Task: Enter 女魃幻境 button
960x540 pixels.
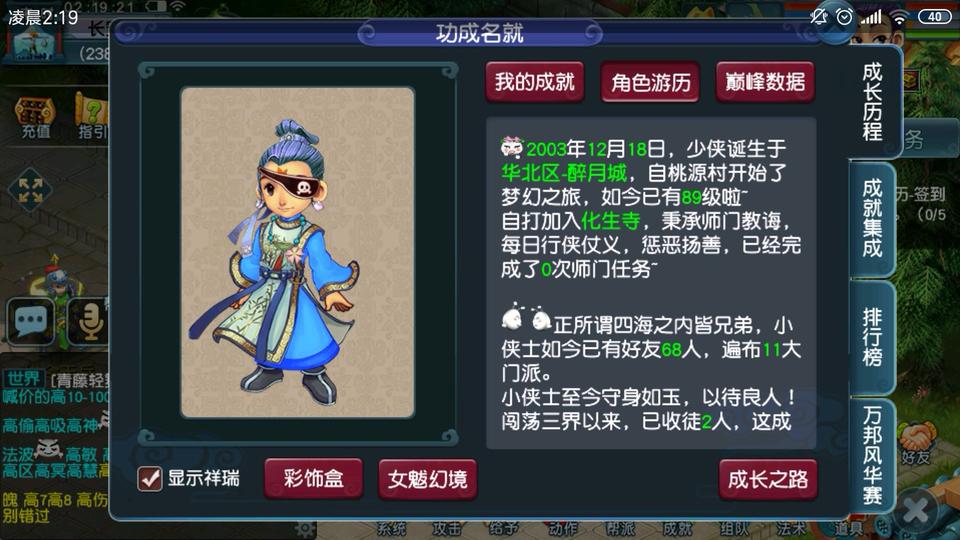Action: pos(427,479)
